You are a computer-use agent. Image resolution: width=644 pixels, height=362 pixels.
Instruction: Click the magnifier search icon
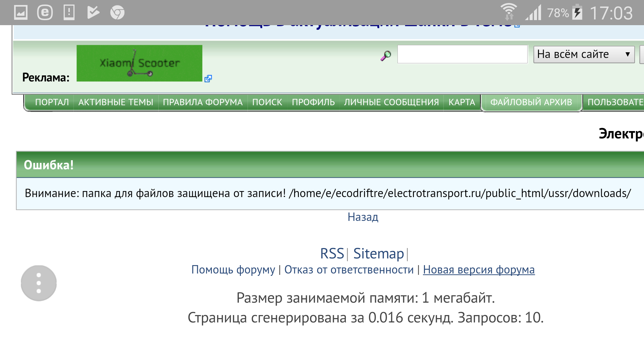point(386,55)
